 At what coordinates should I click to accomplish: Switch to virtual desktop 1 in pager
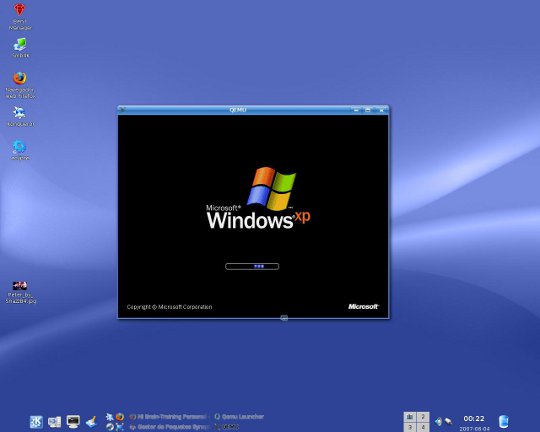tap(410, 417)
